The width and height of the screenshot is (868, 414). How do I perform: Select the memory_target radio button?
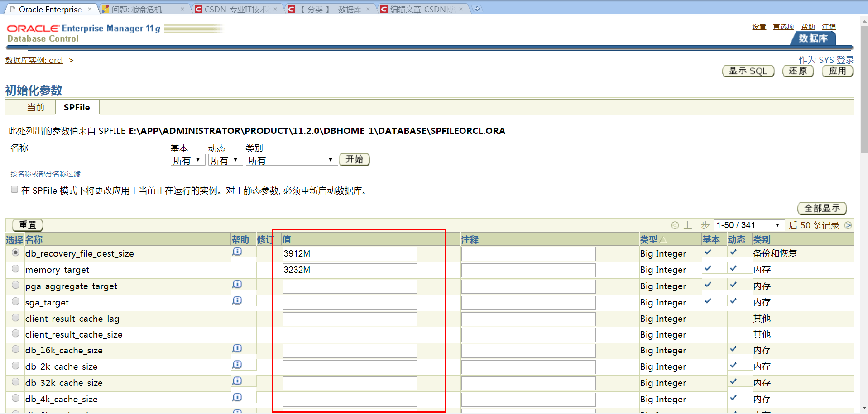point(15,268)
